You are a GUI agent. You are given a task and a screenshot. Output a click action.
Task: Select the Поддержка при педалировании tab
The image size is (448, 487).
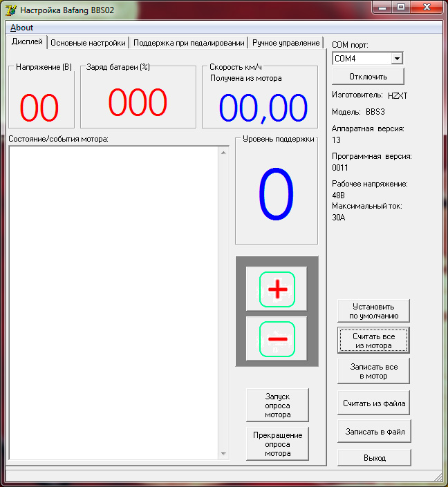coord(189,43)
